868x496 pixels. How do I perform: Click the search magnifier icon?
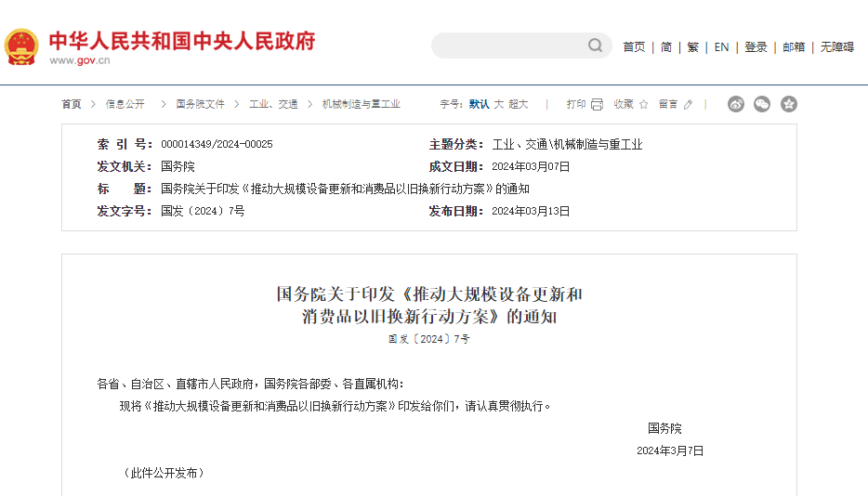click(x=595, y=46)
